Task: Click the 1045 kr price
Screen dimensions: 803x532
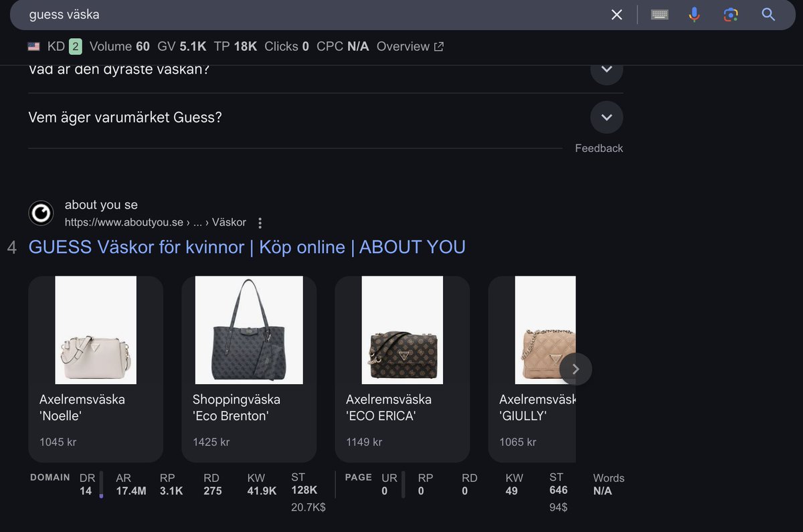Action: [58, 442]
